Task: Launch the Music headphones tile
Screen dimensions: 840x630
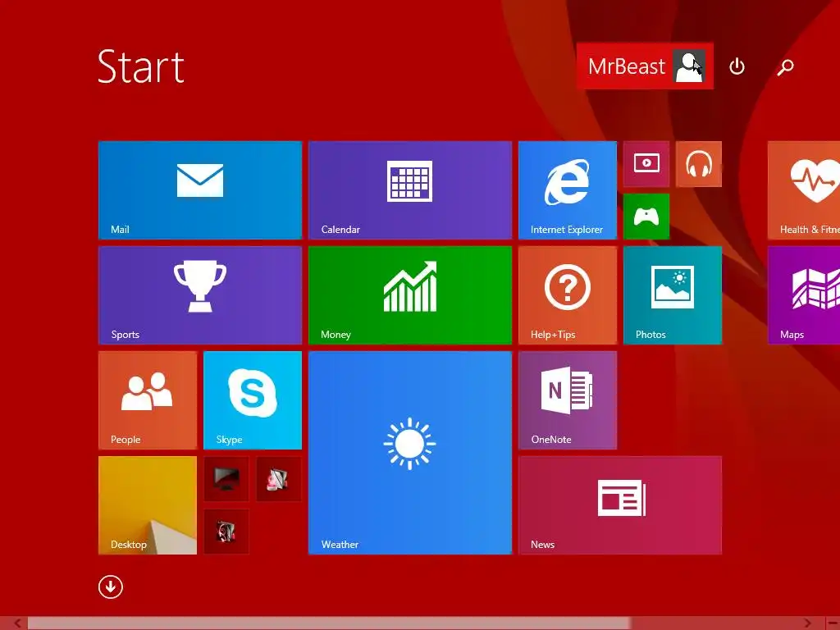Action: [699, 164]
